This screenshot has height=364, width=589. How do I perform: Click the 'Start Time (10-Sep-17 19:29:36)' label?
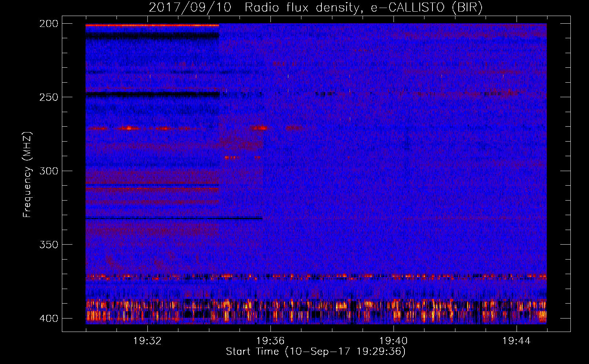click(x=316, y=352)
